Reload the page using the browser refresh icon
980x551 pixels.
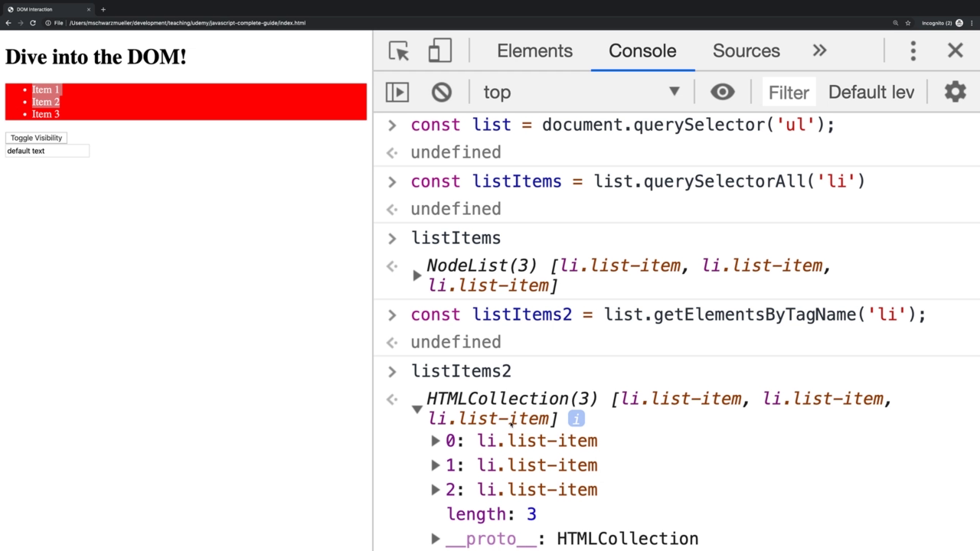click(x=33, y=23)
